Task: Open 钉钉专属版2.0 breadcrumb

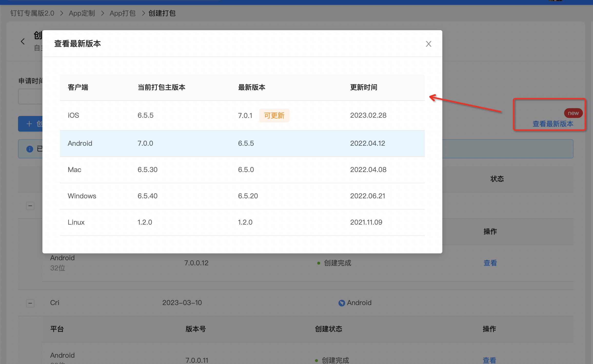Action: [32, 13]
